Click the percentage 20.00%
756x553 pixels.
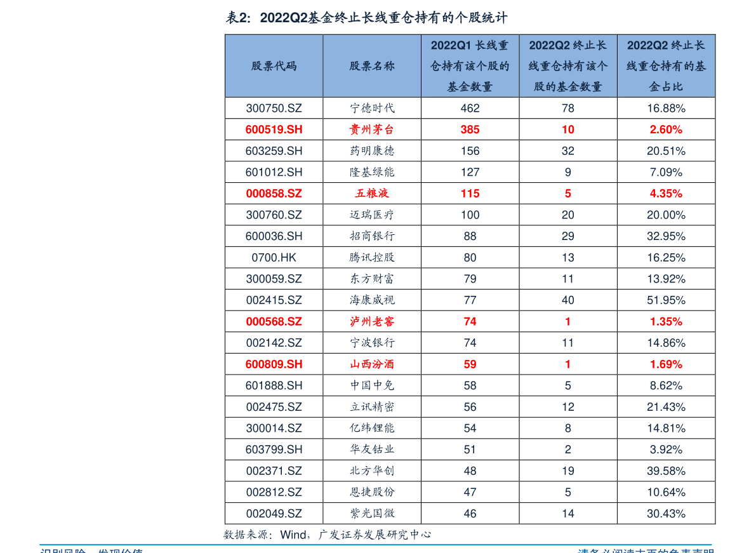tap(666, 215)
